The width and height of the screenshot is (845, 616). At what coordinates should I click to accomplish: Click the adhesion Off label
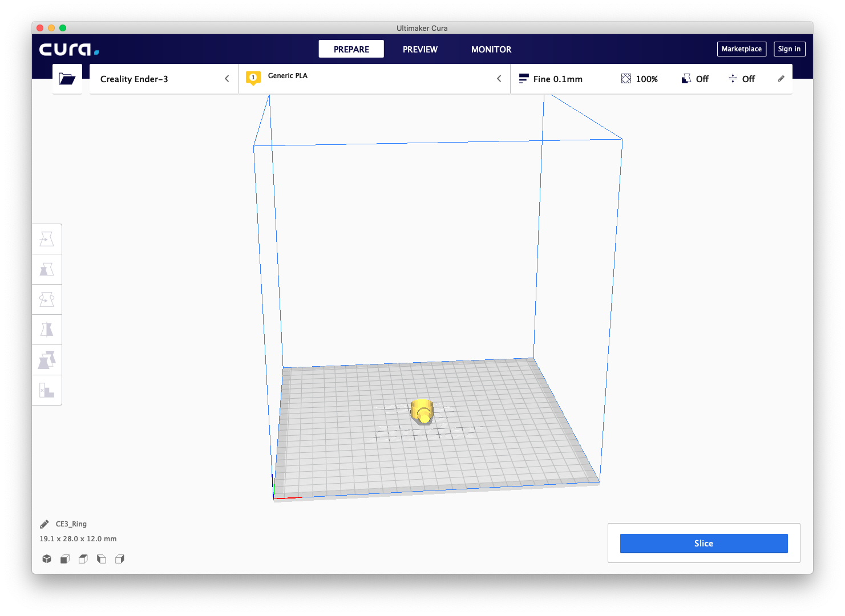[749, 79]
